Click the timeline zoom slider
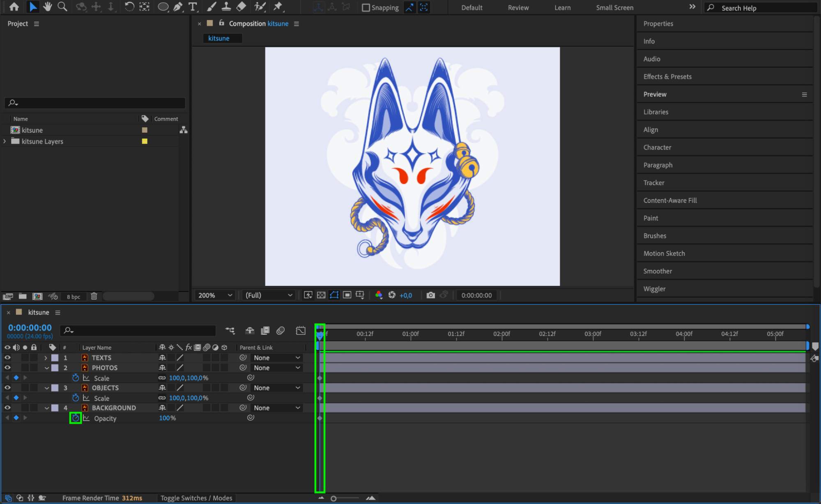Screen dimensions: 821x504 click(333, 498)
